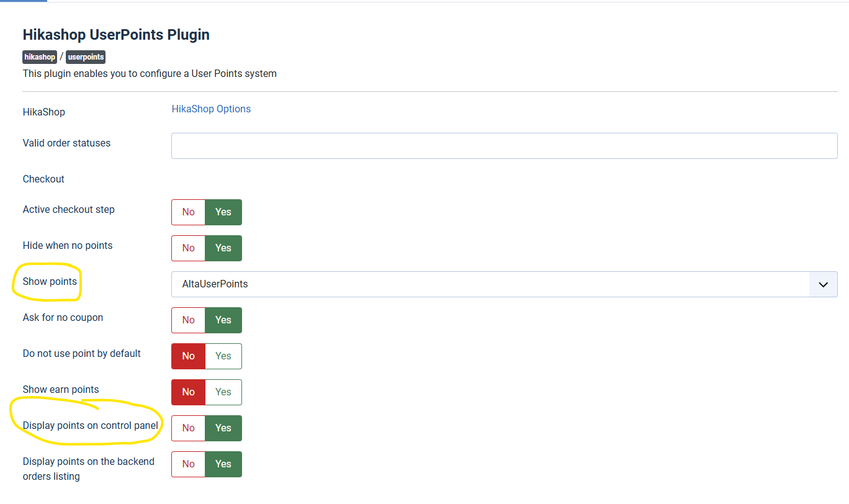Set Do not use point by default to Yes
The width and height of the screenshot is (849, 504).
point(223,356)
